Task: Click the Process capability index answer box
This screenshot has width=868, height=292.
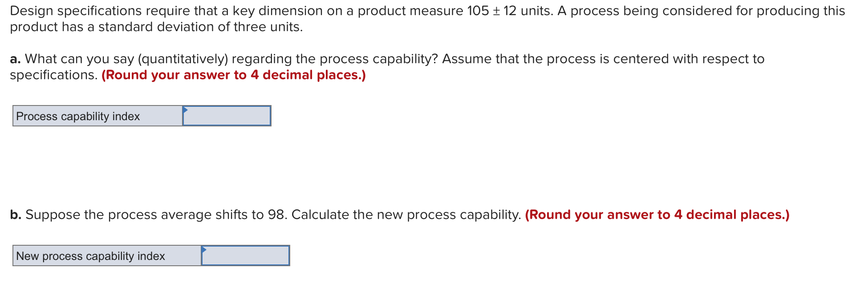Action: tap(227, 116)
